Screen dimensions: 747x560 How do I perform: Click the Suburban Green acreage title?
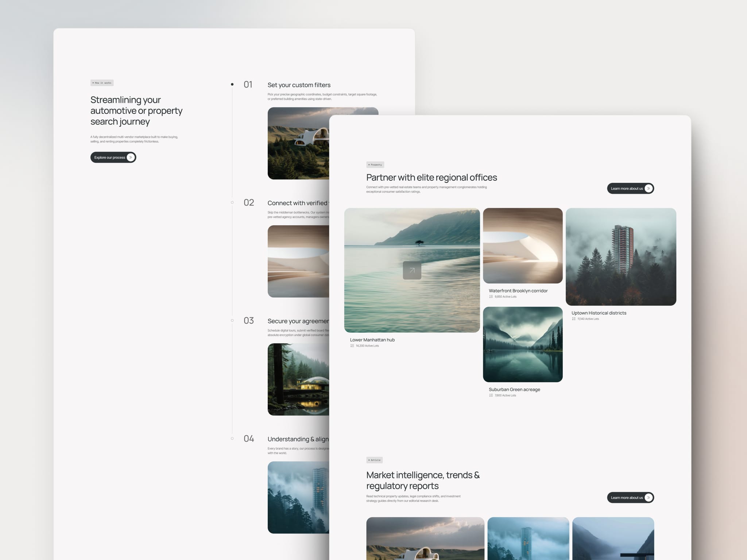tap(514, 389)
